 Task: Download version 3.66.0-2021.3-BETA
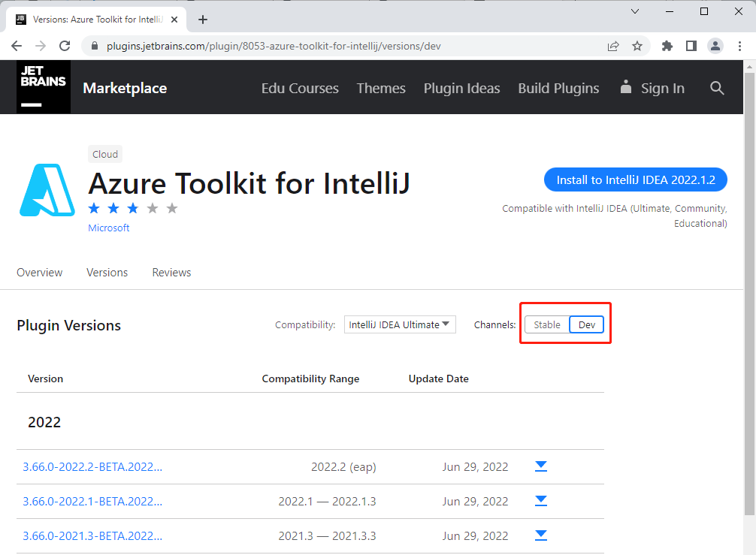tap(541, 535)
